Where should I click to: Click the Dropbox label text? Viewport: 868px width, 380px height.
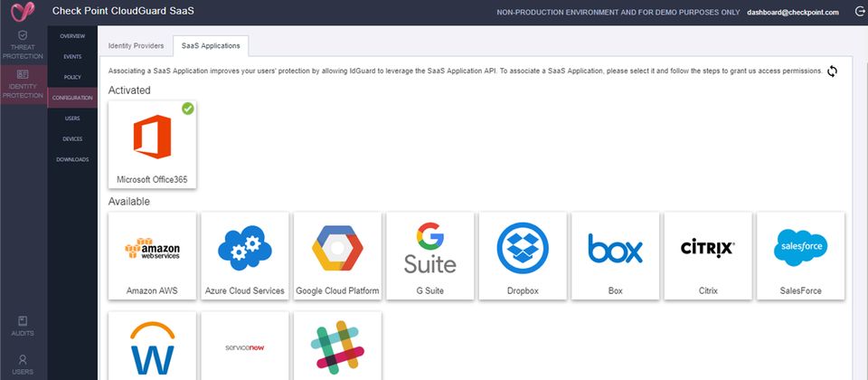pyautogui.click(x=523, y=290)
